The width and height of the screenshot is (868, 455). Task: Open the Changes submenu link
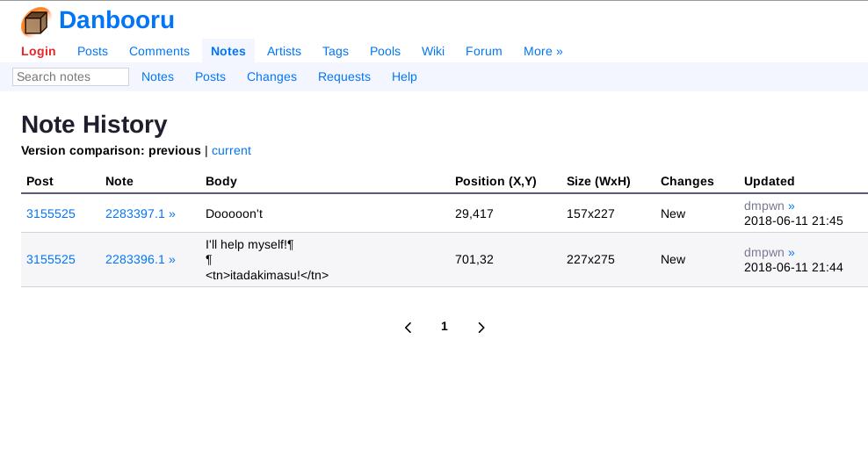click(271, 77)
